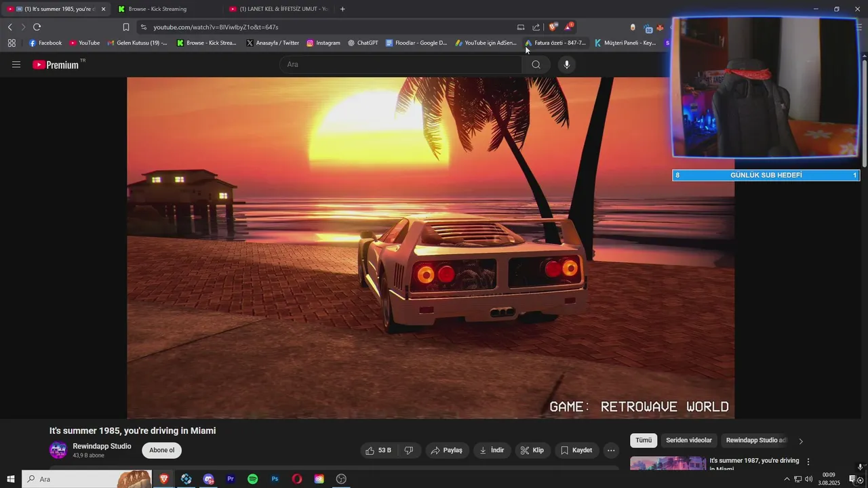The height and width of the screenshot is (488, 868).
Task: Open the Floodlar Google Docs bookmark
Action: [416, 43]
